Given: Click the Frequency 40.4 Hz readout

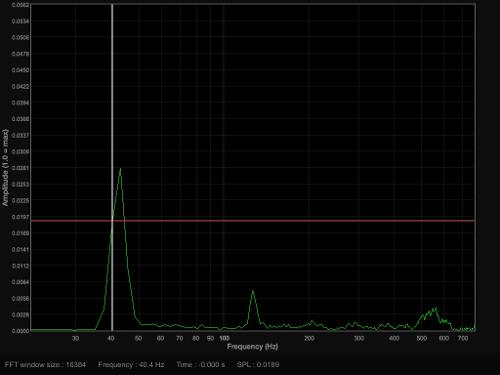Looking at the screenshot, I should click(x=131, y=365).
